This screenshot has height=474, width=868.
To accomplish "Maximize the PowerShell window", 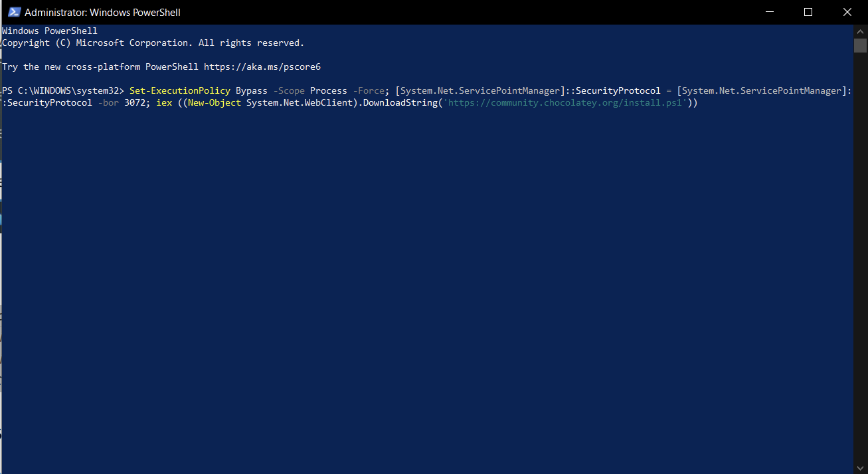I will coord(808,12).
